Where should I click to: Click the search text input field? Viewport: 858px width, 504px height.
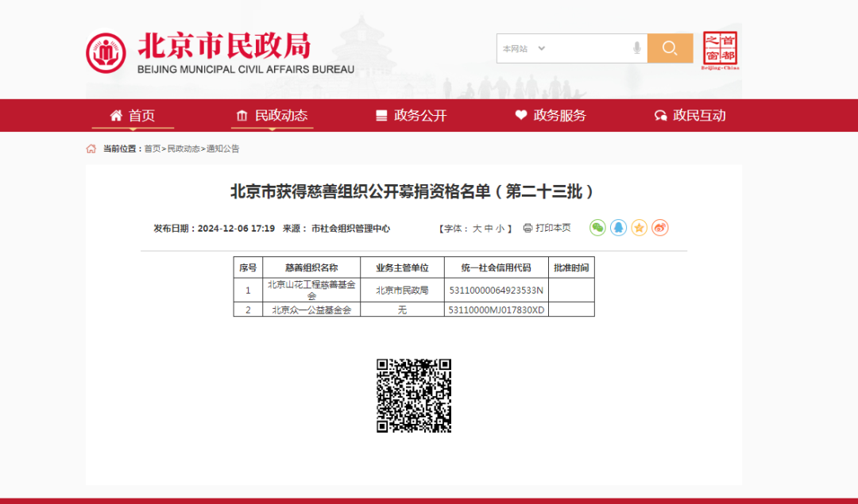pyautogui.click(x=588, y=48)
